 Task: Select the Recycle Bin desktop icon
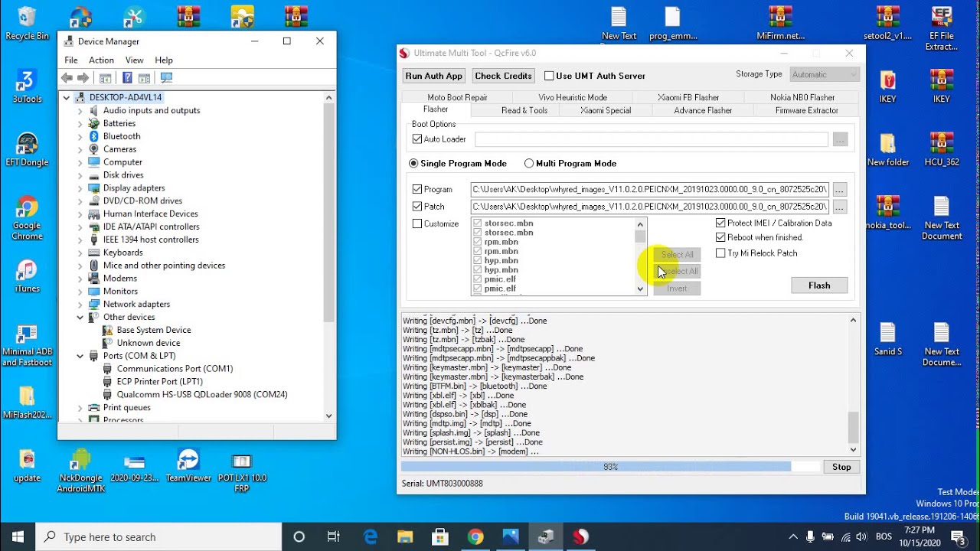click(27, 24)
